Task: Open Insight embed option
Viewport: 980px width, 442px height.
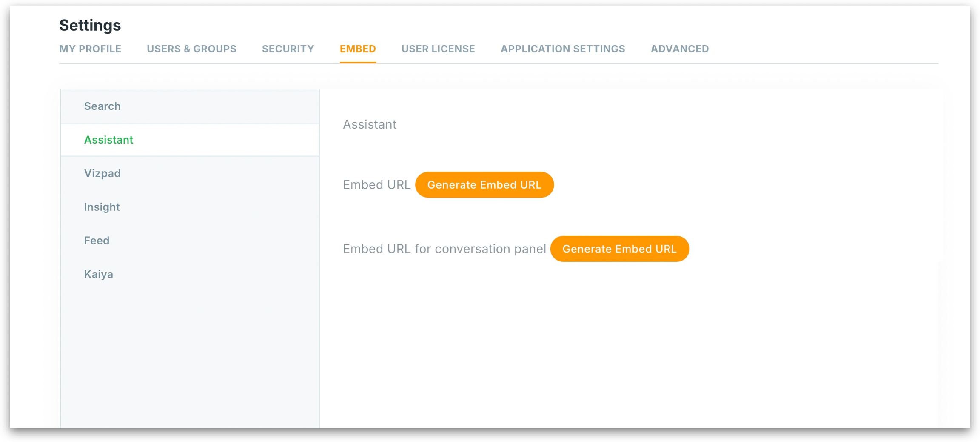Action: (190, 207)
